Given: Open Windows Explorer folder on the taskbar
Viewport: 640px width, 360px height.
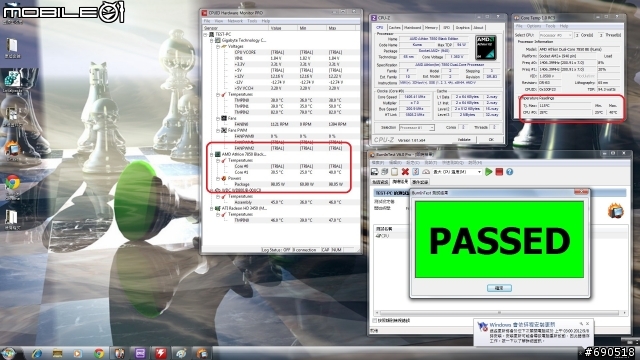Looking at the screenshot, I should [57, 353].
